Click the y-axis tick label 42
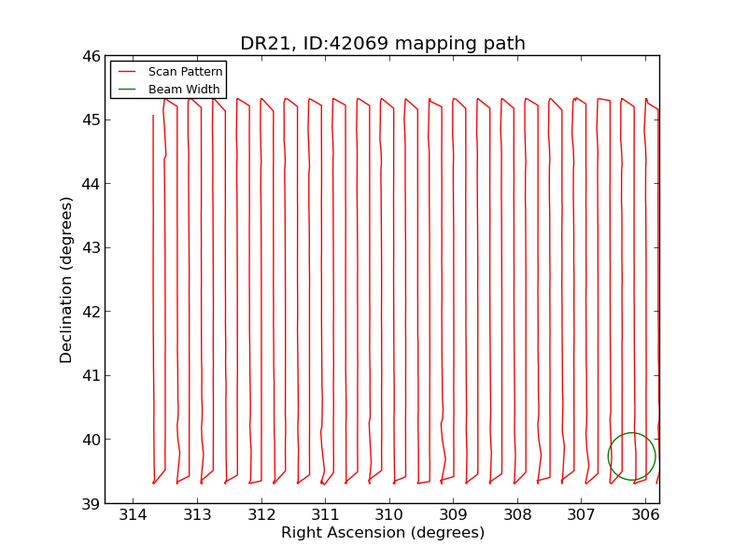 [90, 312]
